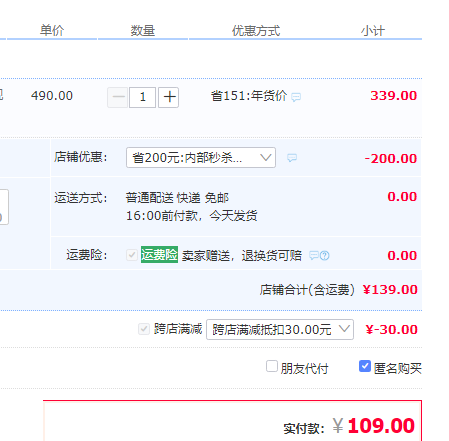This screenshot has width=449, height=441.
Task: Click comment icon next to 省151:年货价
Action: (x=296, y=97)
